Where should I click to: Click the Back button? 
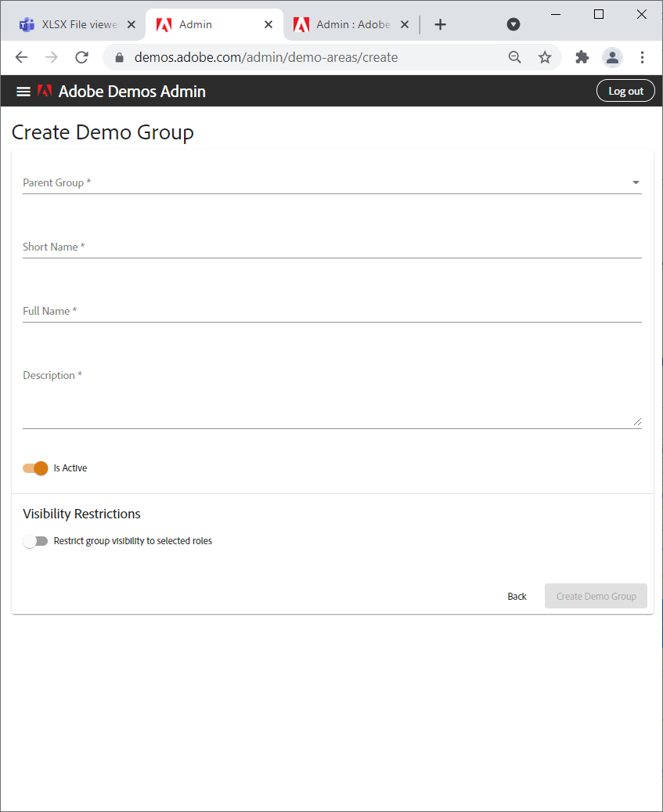coord(517,596)
